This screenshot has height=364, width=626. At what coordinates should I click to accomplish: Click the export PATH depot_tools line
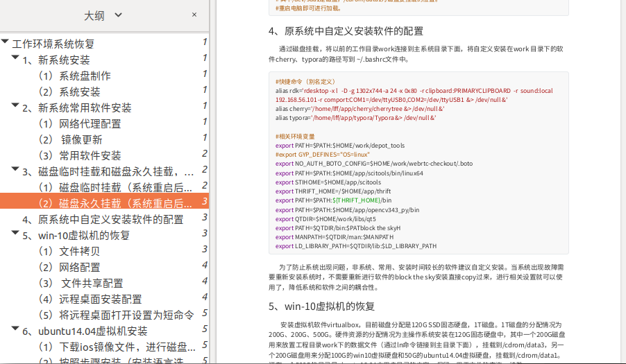pos(340,145)
